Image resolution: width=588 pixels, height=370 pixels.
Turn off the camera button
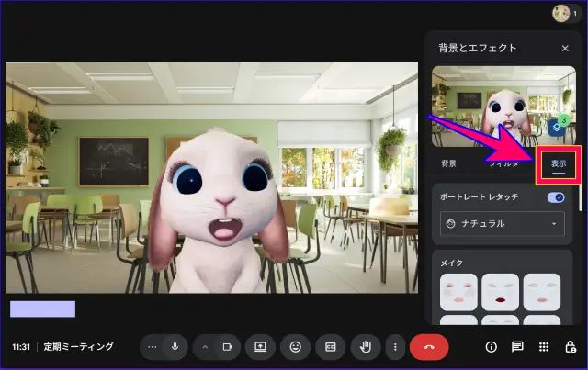[228, 347]
